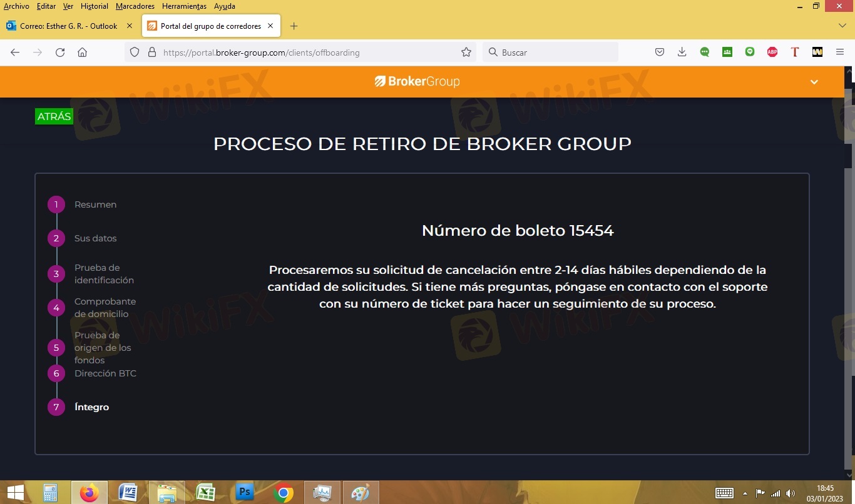The width and height of the screenshot is (855, 504).
Task: Click the red T extension icon
Action: click(x=795, y=53)
